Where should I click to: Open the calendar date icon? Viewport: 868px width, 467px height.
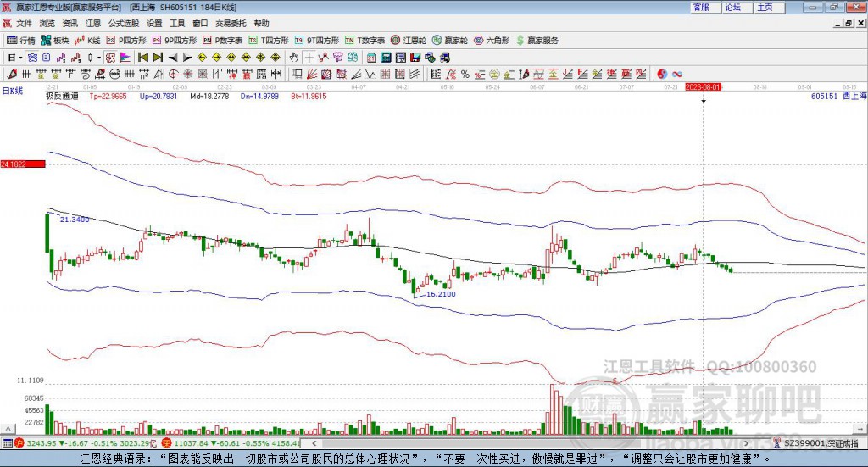point(371,58)
